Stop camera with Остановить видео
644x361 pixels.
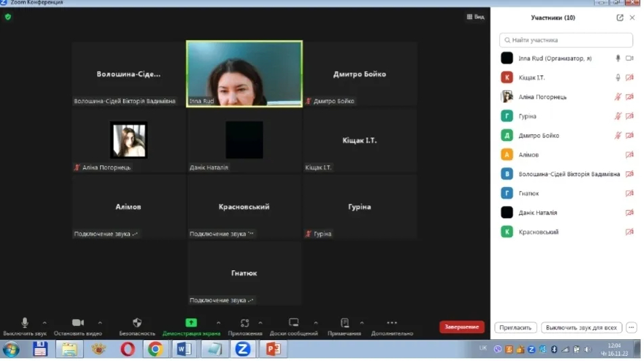click(x=78, y=323)
